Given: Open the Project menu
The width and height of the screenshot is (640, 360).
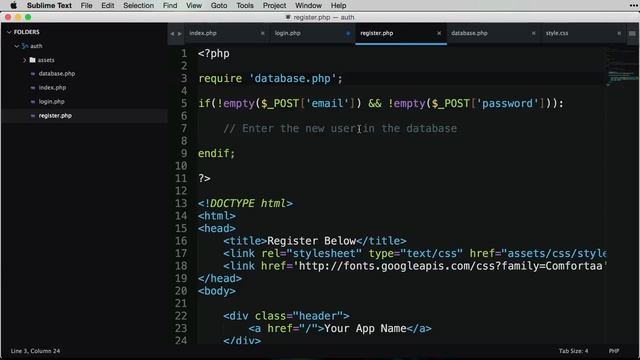Looking at the screenshot, I should pos(274,5).
